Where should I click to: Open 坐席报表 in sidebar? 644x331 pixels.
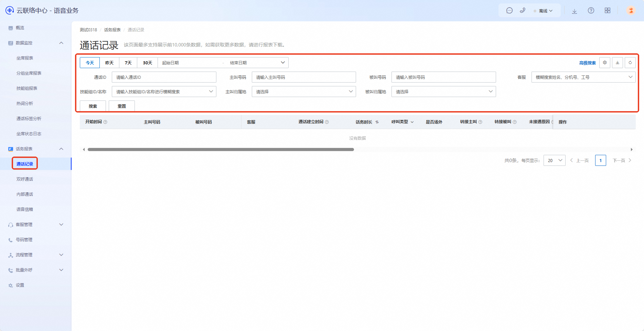(25, 58)
